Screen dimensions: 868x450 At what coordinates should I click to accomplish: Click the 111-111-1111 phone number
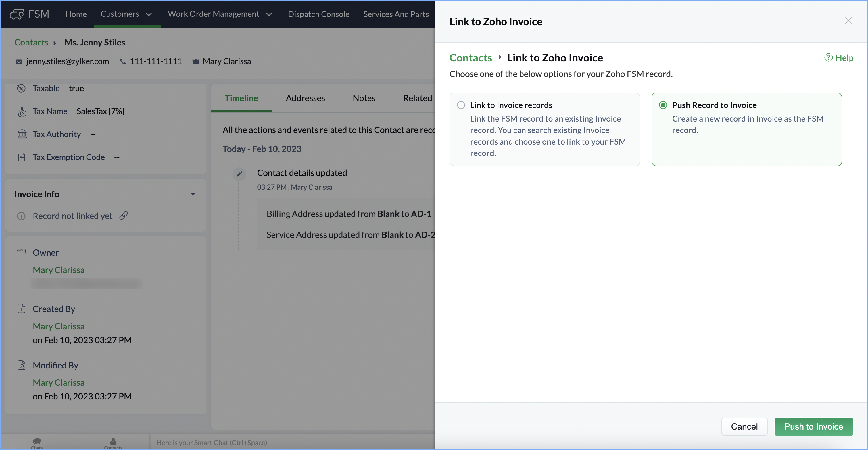coord(156,61)
